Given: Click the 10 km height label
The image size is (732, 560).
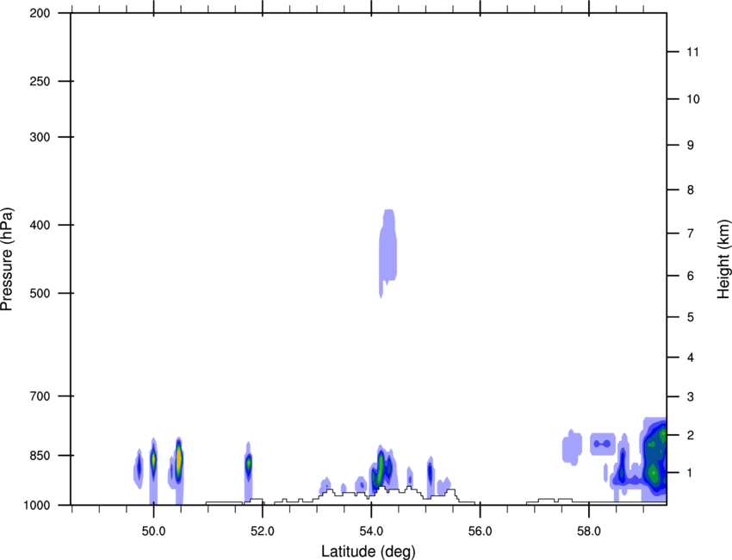Looking at the screenshot, I should (x=693, y=99).
